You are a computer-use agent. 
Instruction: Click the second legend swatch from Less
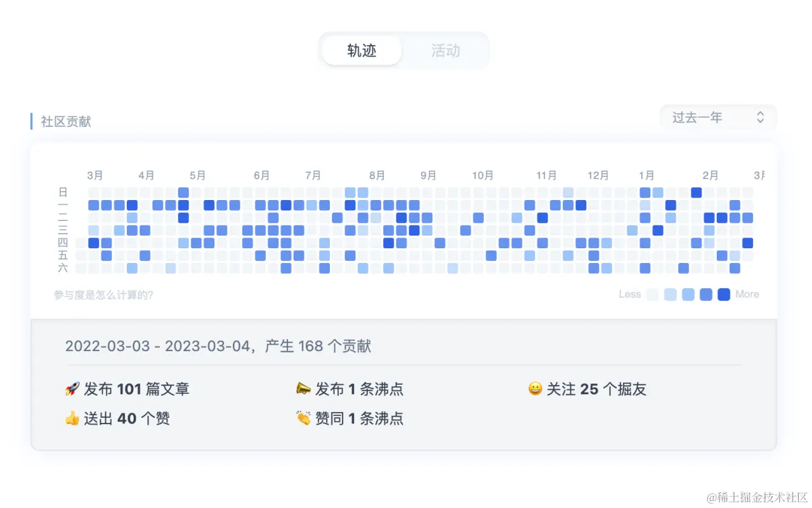(670, 295)
